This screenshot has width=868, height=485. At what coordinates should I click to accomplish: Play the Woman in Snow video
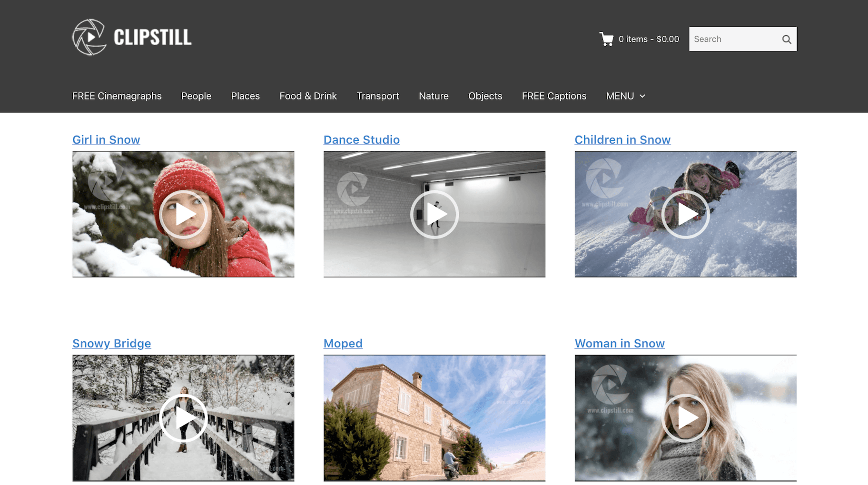[685, 418]
